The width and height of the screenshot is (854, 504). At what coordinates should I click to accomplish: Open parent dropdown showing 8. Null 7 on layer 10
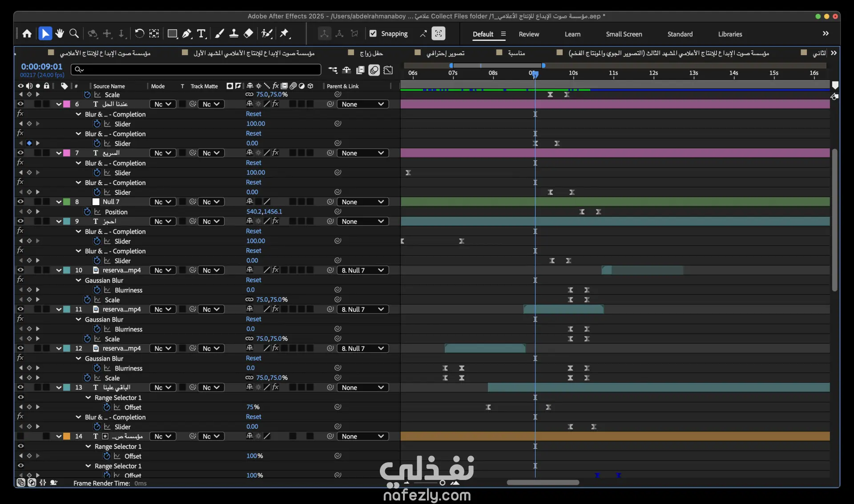(x=363, y=270)
